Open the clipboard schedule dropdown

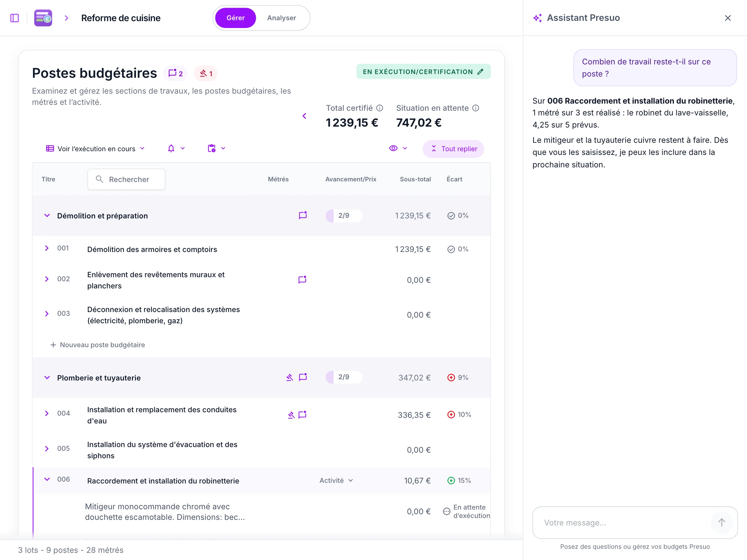[x=216, y=148]
